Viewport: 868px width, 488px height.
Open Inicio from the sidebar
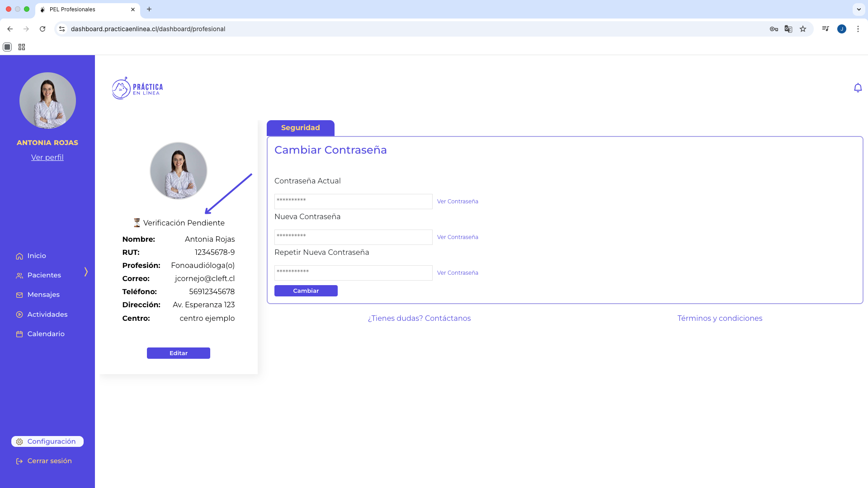point(36,256)
